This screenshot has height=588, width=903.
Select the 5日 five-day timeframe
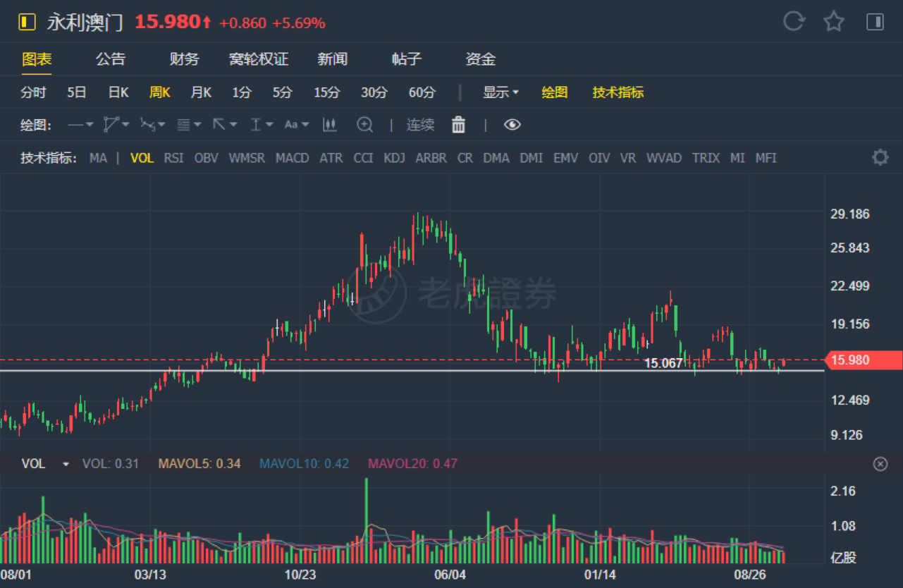(x=77, y=92)
